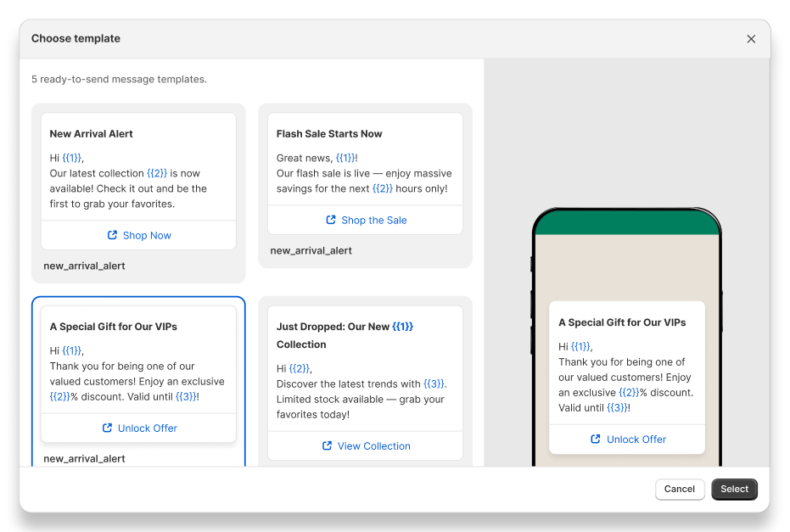This screenshot has height=532, width=790.
Task: Click external link icon beside View Collection
Action: [x=327, y=446]
